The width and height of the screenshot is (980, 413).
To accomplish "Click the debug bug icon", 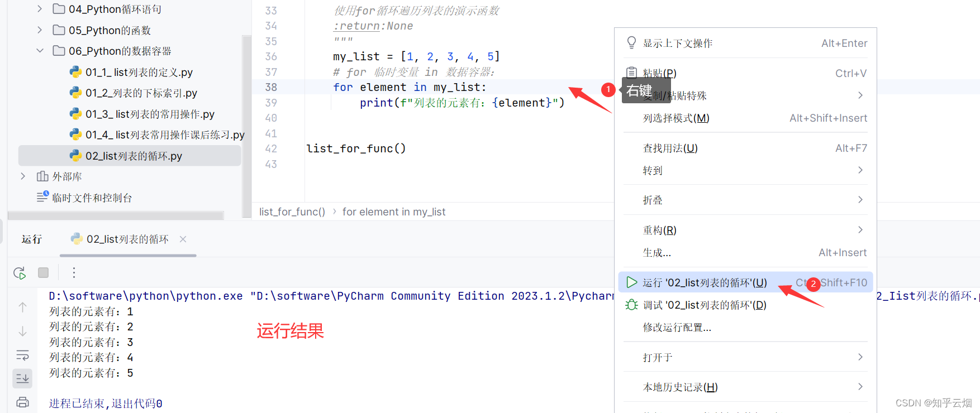I will pyautogui.click(x=631, y=305).
